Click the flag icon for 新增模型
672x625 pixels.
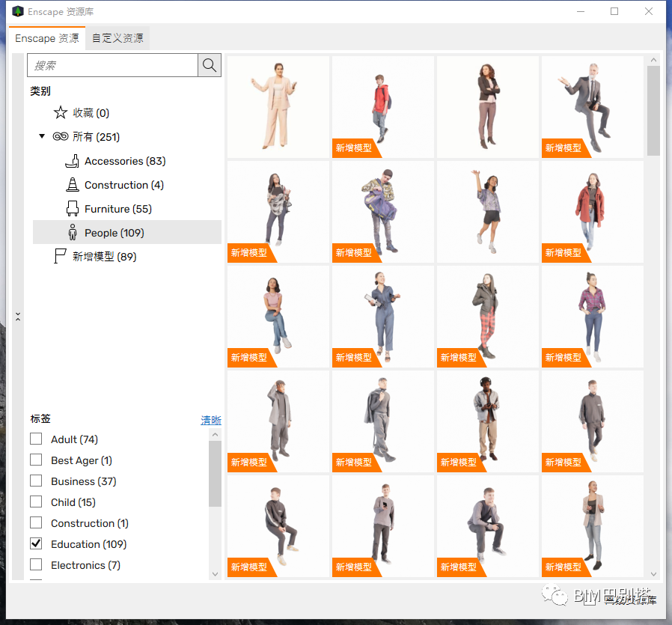coord(60,256)
